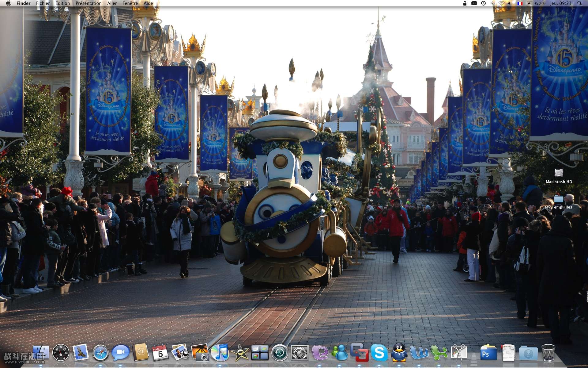
Task: Launch iPhoto from the Dock
Action: click(x=180, y=353)
